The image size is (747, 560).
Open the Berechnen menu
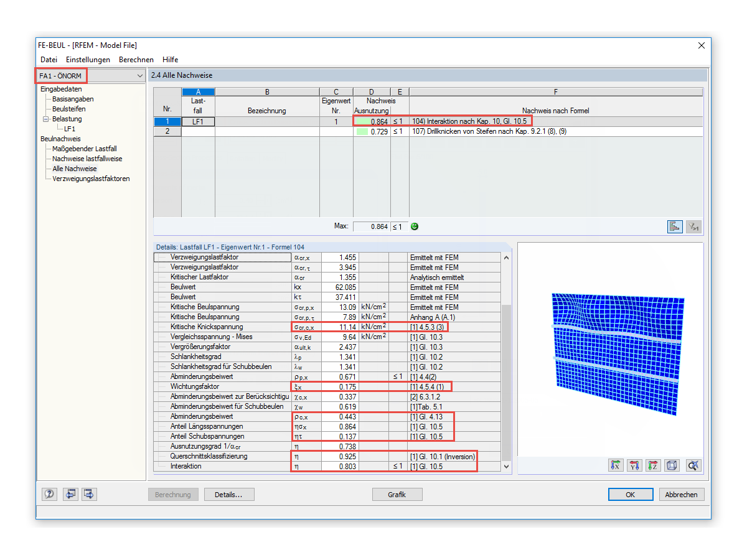pos(136,60)
